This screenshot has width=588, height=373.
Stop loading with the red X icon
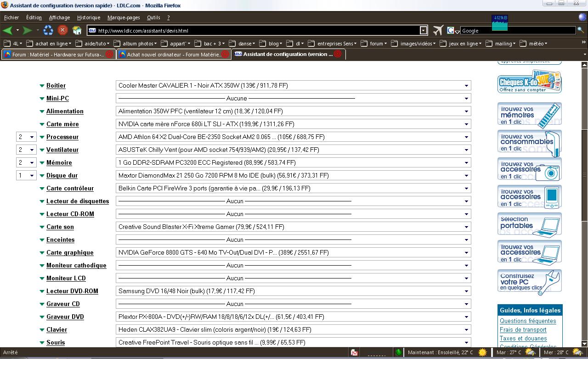[62, 30]
